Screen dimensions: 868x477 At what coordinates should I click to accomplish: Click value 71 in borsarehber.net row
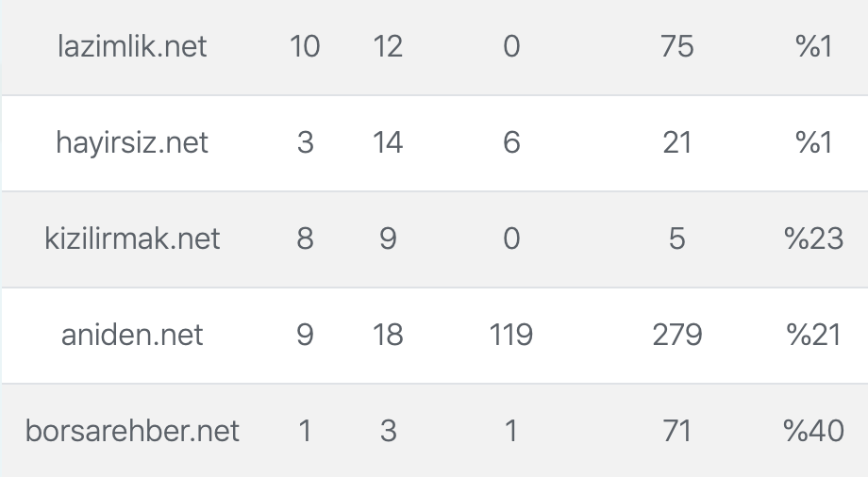coord(677,431)
